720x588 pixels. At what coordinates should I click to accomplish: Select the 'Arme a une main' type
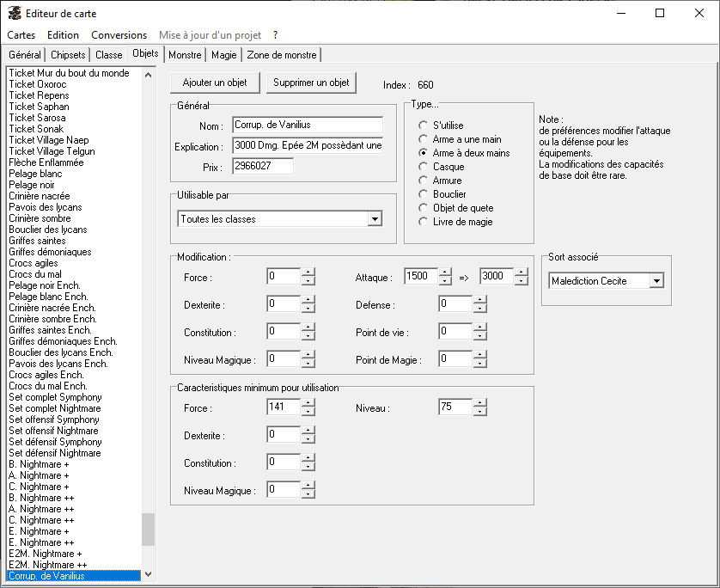(423, 139)
